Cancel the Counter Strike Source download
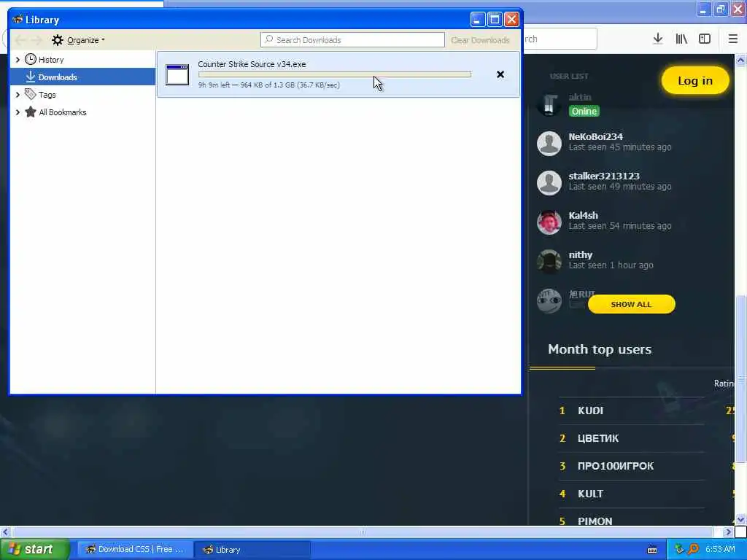747x560 pixels. pos(500,74)
